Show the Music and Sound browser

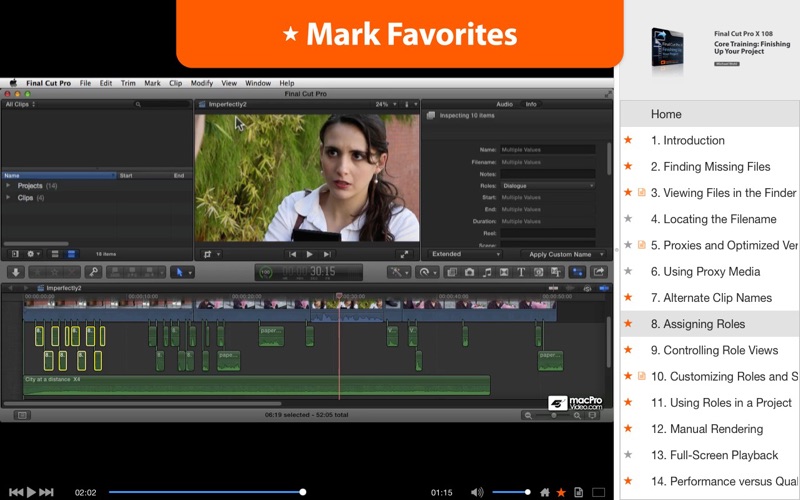pyautogui.click(x=487, y=272)
